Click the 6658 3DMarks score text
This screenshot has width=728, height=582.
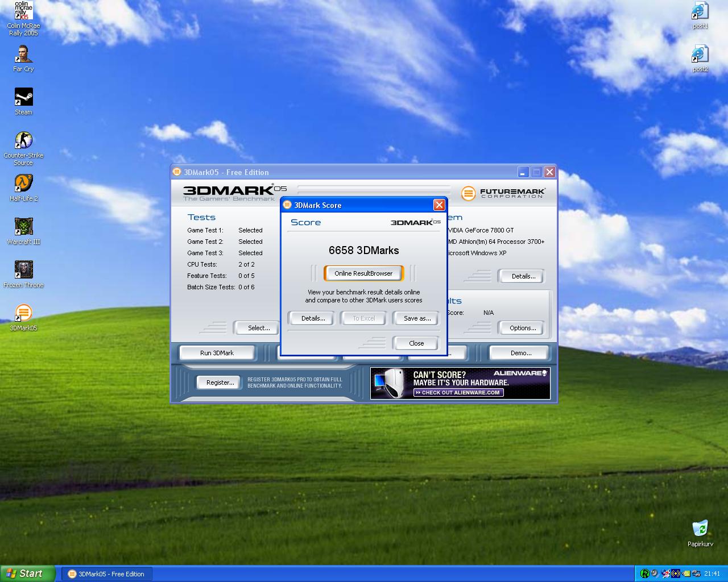click(364, 250)
